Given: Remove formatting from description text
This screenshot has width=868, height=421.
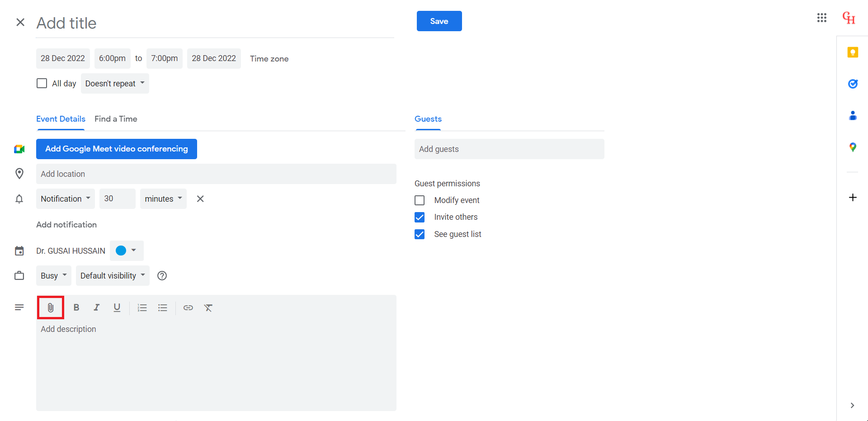Looking at the screenshot, I should (208, 308).
